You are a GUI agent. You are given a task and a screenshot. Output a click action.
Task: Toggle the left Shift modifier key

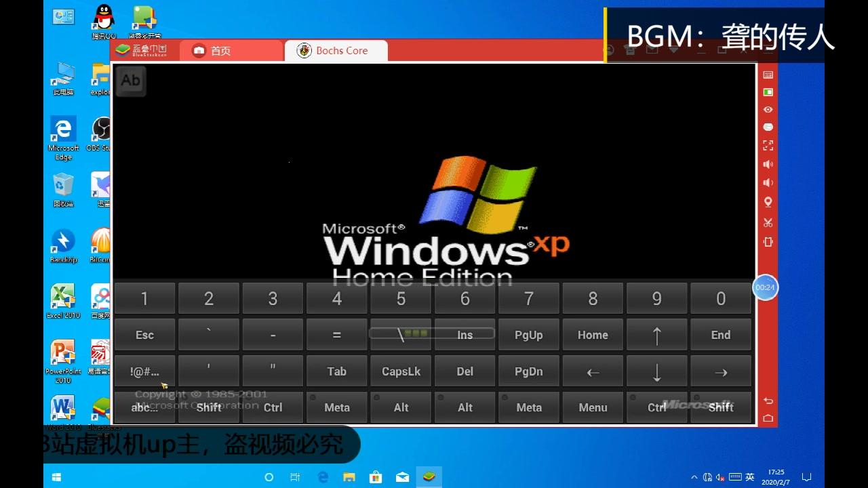coord(209,407)
